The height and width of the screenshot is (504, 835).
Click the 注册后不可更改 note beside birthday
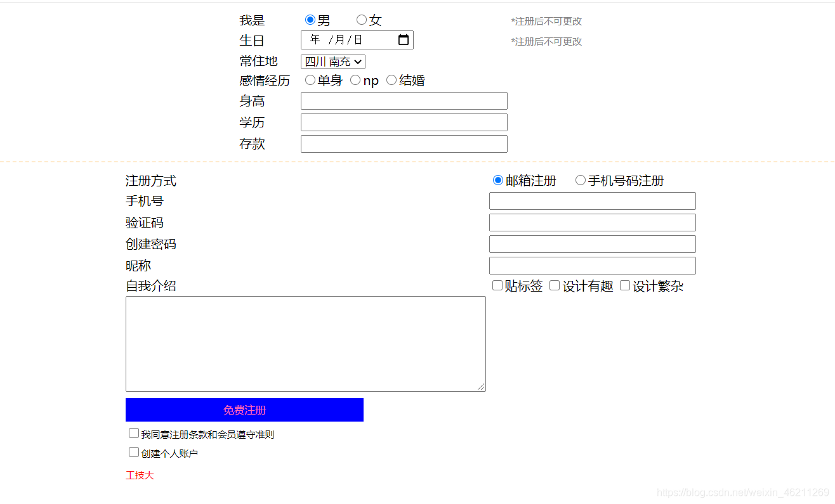point(546,42)
